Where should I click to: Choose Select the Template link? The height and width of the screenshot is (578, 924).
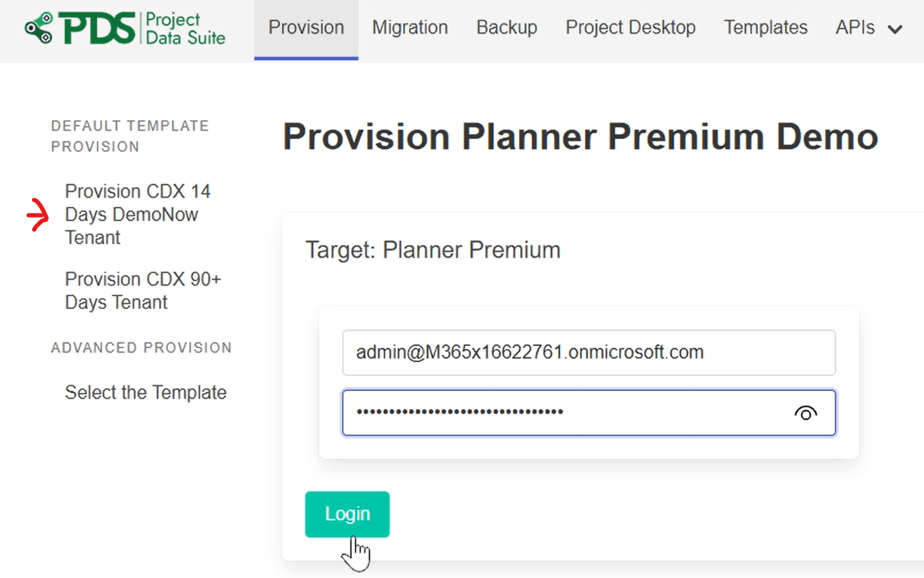[146, 392]
